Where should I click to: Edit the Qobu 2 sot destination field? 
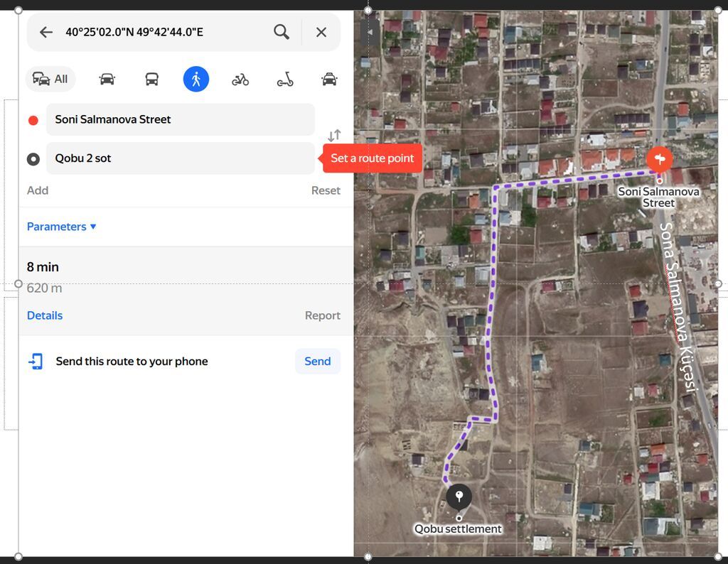click(180, 158)
